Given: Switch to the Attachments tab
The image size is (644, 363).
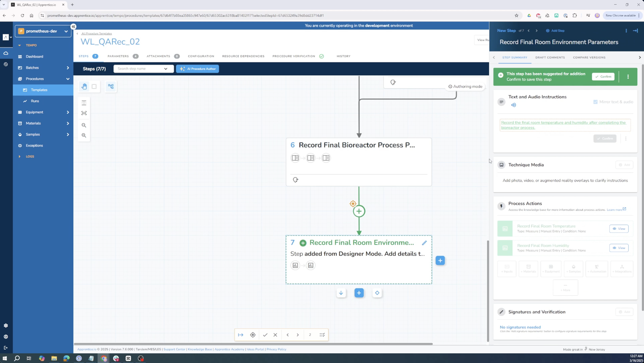Looking at the screenshot, I should [163, 56].
